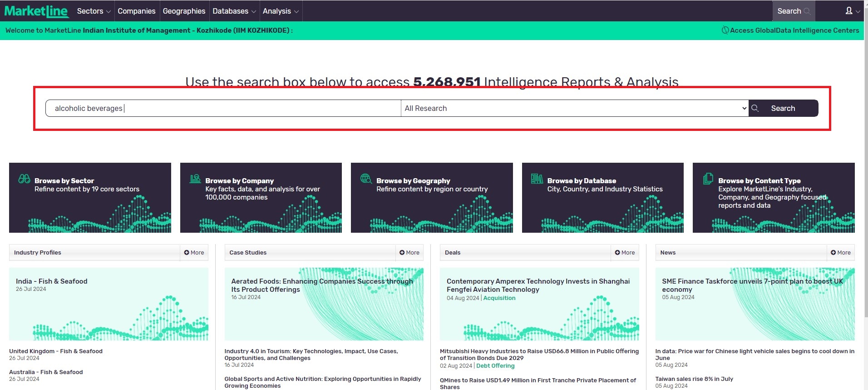868x390 pixels.
Task: Expand the Sectors dropdown menu
Action: coord(94,11)
